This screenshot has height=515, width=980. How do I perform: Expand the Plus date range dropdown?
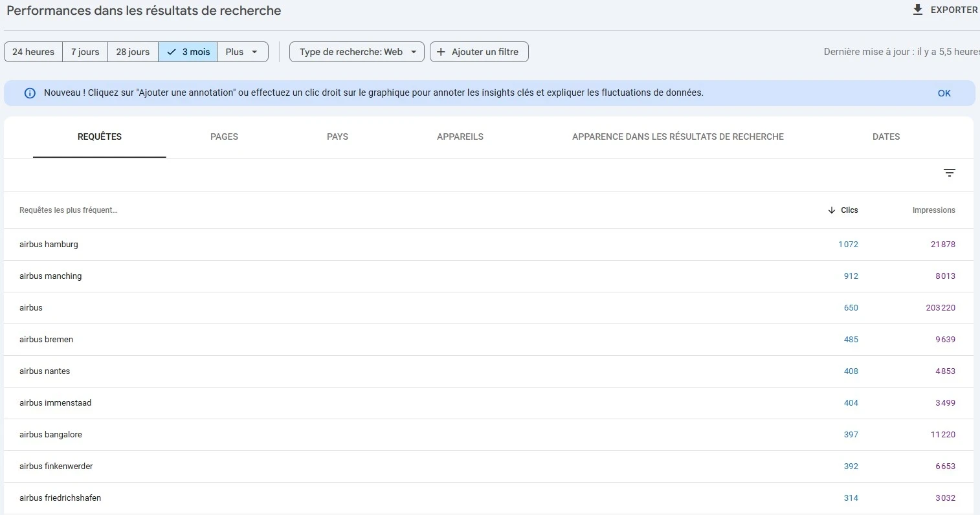coord(242,51)
